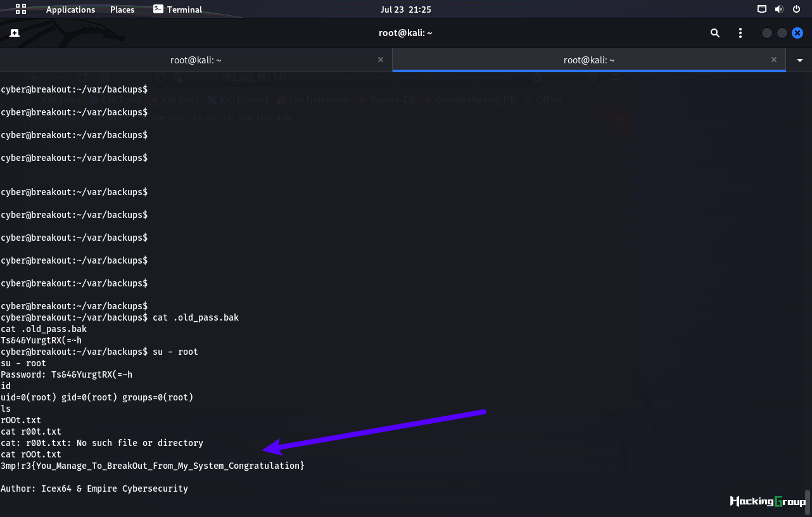812x517 pixels.
Task: Close the first root@kali tab
Action: (381, 60)
